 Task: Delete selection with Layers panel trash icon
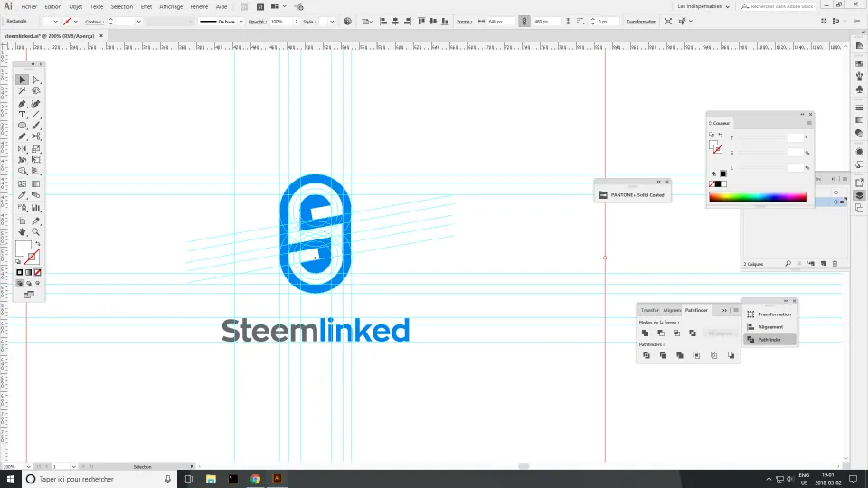coord(835,264)
